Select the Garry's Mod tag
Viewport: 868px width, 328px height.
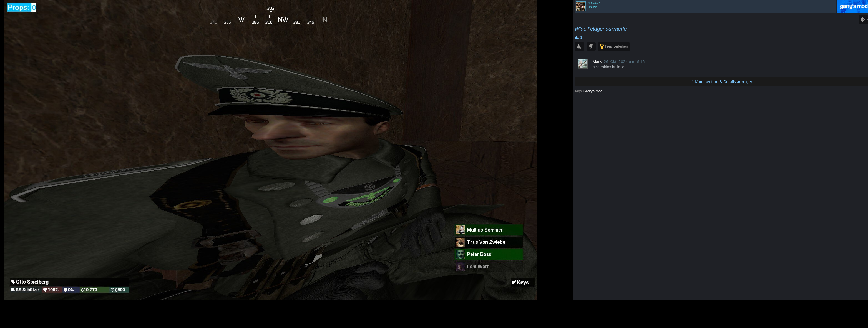click(593, 91)
